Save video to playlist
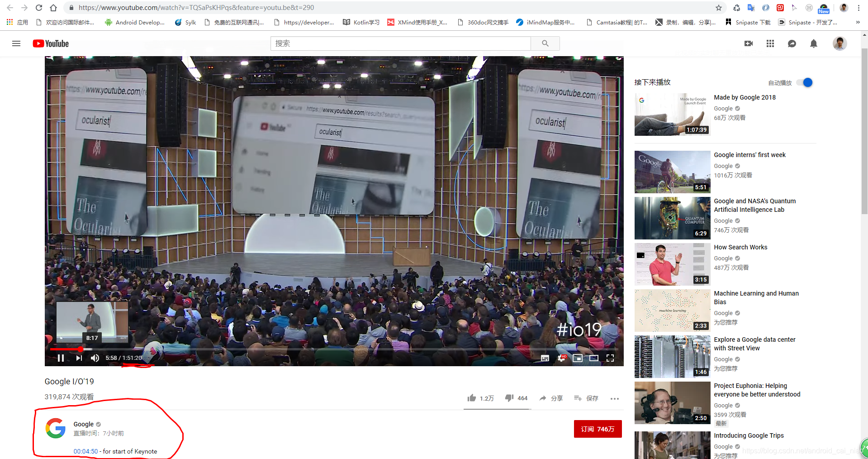Screen dimensions: 868x459 click(x=586, y=398)
